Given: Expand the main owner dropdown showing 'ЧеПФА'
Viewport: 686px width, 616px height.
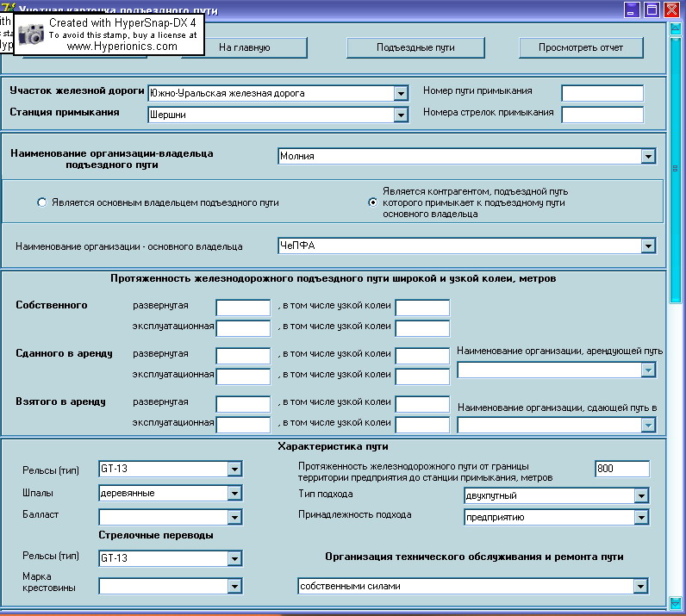Looking at the screenshot, I should pyautogui.click(x=648, y=246).
